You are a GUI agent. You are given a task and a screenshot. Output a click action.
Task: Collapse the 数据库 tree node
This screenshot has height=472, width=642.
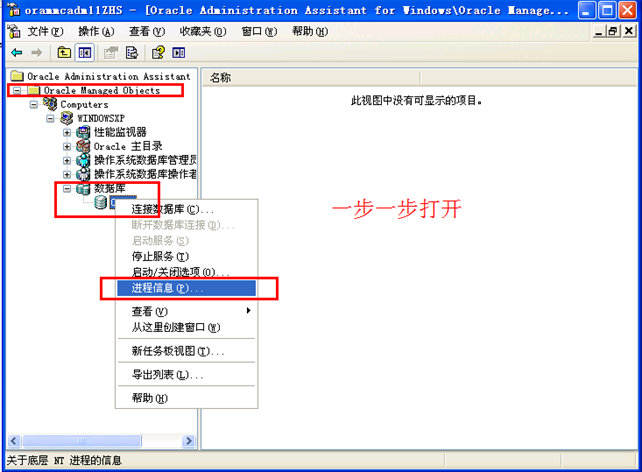[x=67, y=189]
